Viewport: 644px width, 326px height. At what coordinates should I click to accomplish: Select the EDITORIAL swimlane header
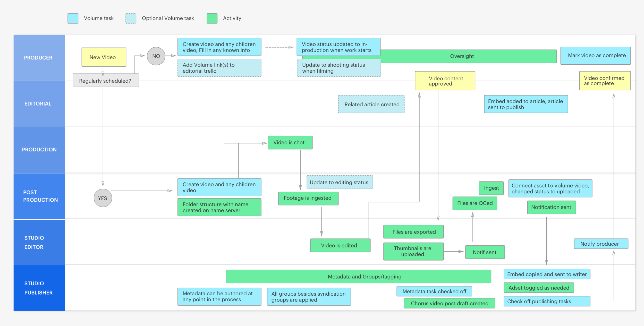[39, 104]
